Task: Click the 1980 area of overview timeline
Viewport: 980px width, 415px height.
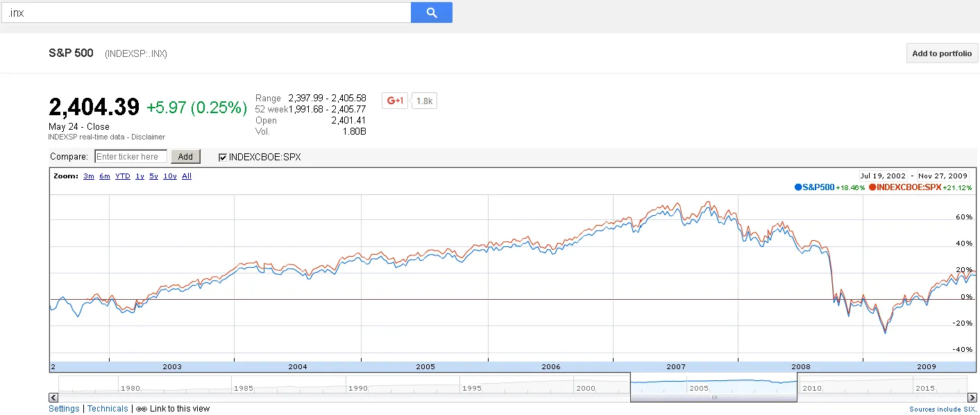Action: point(130,388)
